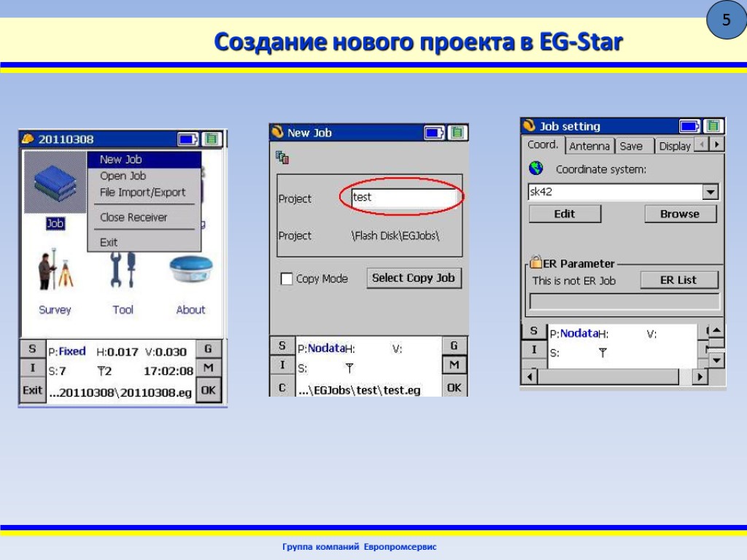Click antenna icon in Job setting status bar
Image resolution: width=747 pixels, height=560 pixels.
tap(603, 352)
